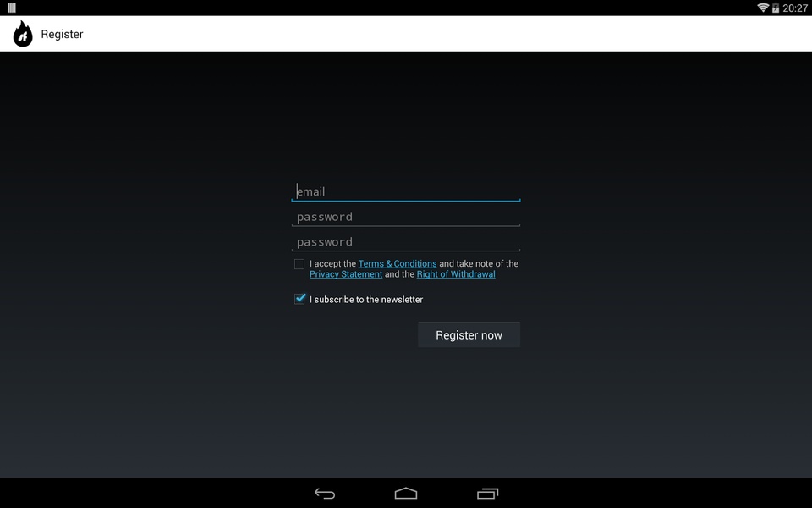Tap the 20:27 clock in status bar
Viewport: 812px width, 508px height.
coord(795,8)
